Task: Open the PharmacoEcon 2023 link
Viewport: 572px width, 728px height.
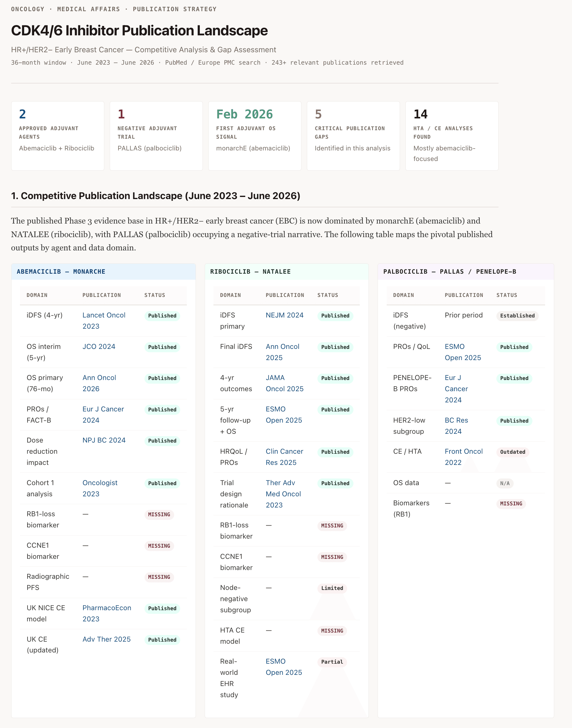Action: pos(107,613)
